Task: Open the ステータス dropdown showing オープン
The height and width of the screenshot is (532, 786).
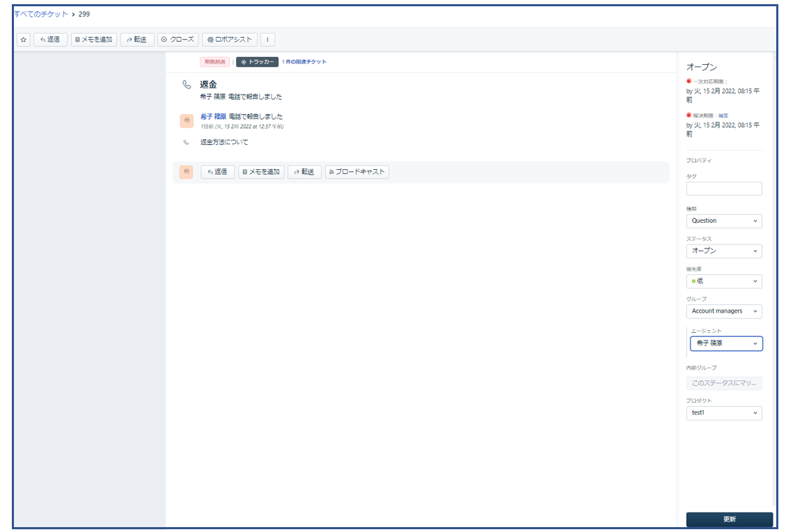Action: coord(724,251)
